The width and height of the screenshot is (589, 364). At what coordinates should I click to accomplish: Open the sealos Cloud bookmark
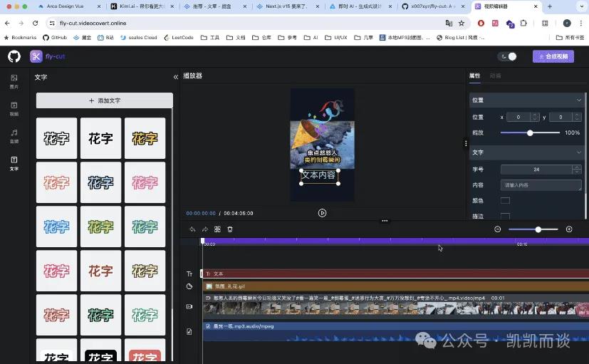click(x=139, y=38)
